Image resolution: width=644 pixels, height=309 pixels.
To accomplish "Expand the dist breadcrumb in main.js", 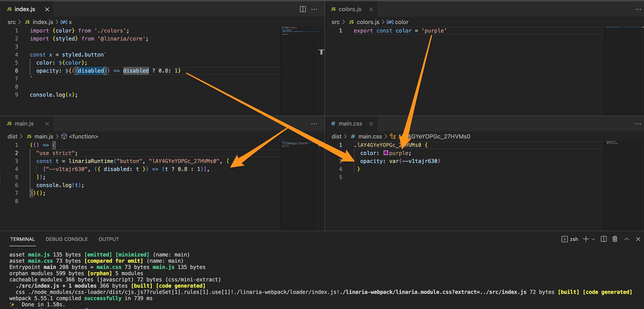I will pos(12,136).
